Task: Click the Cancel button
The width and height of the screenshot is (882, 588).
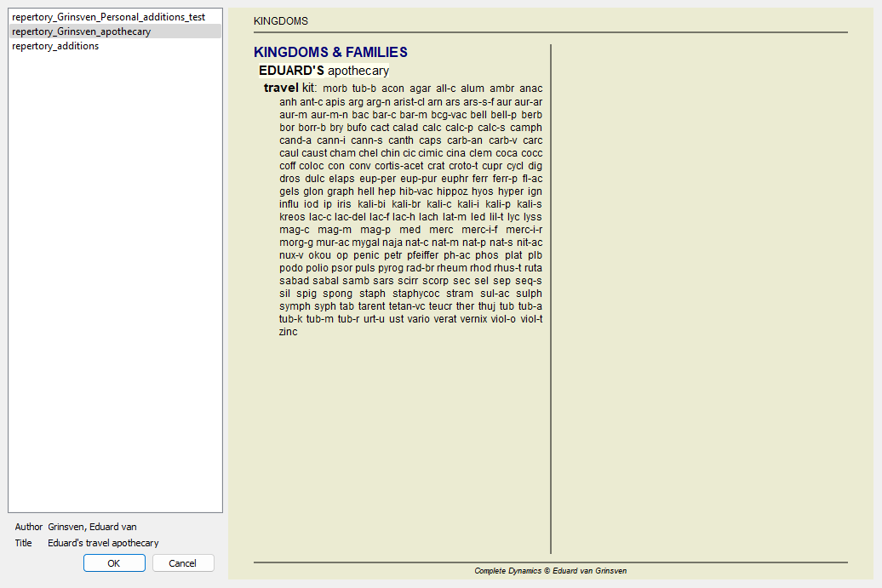Action: (x=183, y=562)
